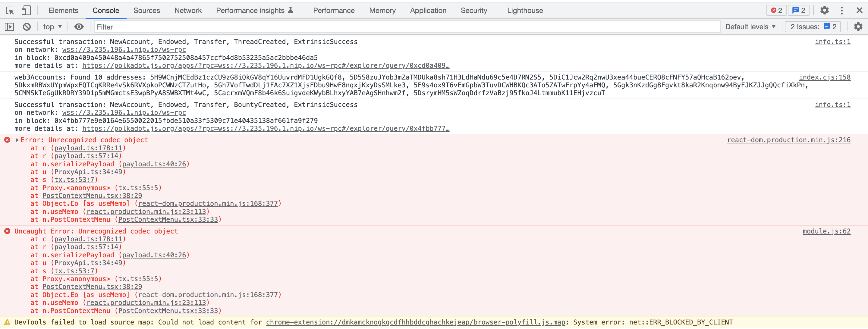Switch to the Sources tab

pyautogui.click(x=146, y=11)
